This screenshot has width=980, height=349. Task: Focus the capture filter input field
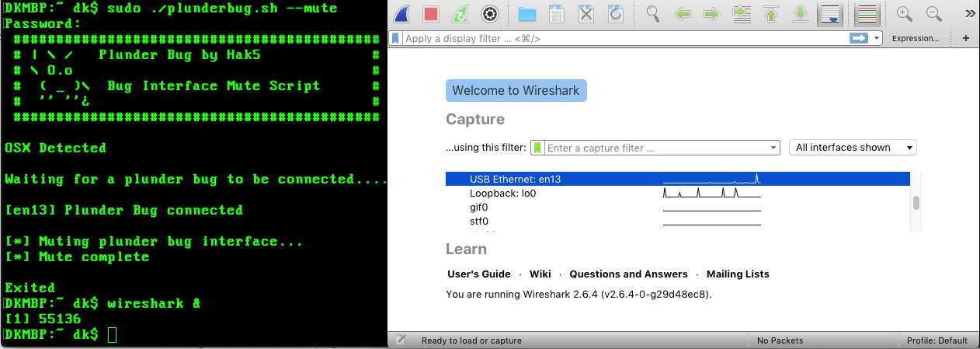click(655, 148)
